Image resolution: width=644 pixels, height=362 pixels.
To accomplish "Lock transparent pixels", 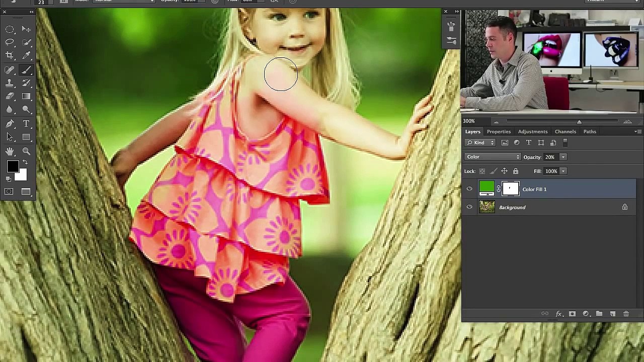I will (x=482, y=171).
